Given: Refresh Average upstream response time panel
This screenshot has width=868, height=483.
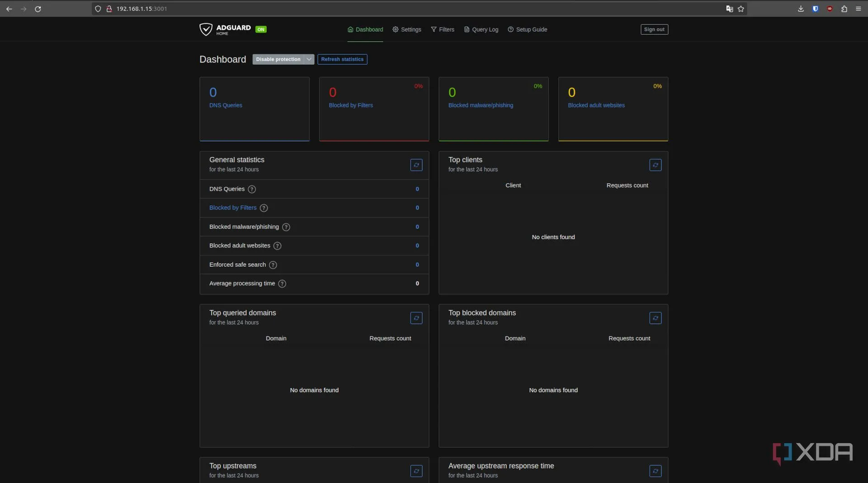Looking at the screenshot, I should tap(656, 471).
